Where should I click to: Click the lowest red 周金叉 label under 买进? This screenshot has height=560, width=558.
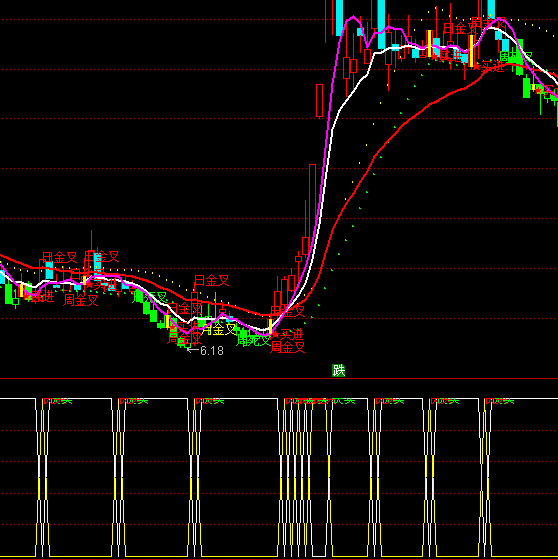coord(287,347)
